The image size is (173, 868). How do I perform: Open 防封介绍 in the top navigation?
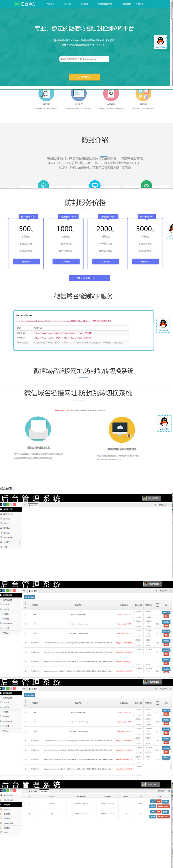click(x=67, y=4)
